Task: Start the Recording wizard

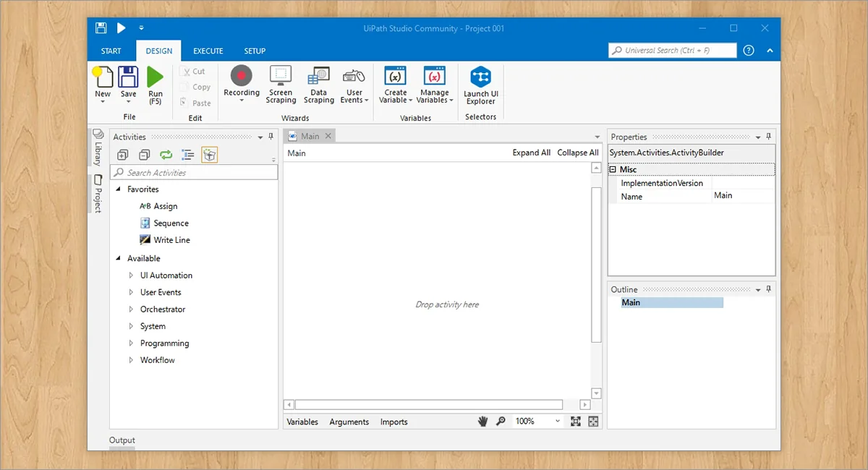Action: 242,75
